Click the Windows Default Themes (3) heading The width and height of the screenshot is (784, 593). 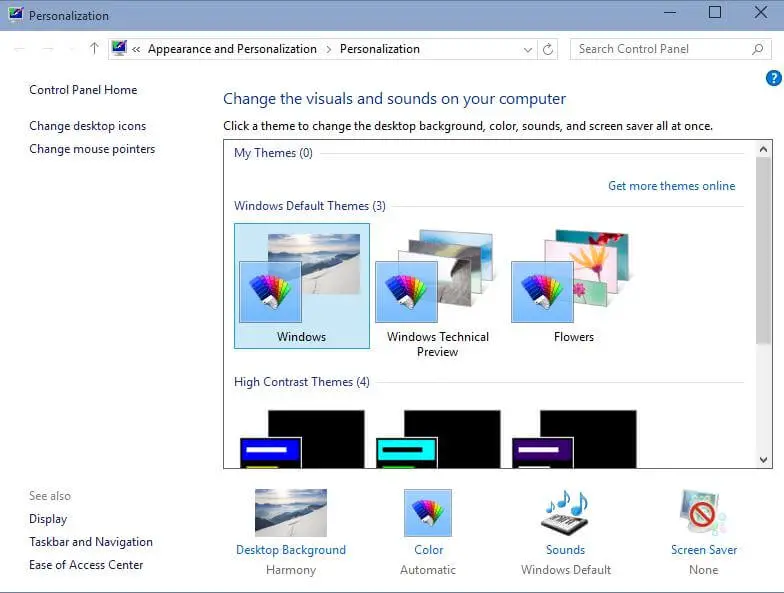(310, 206)
